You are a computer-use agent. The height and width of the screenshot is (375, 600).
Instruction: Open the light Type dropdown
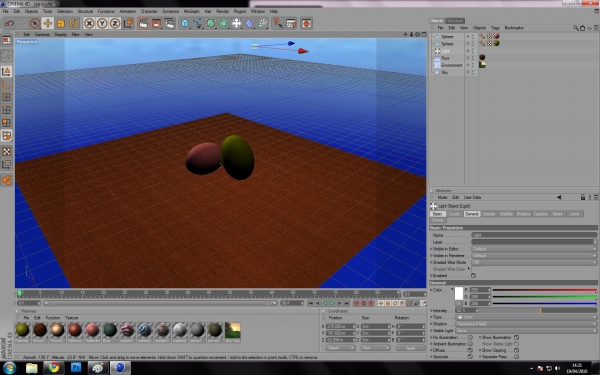[x=526, y=317]
